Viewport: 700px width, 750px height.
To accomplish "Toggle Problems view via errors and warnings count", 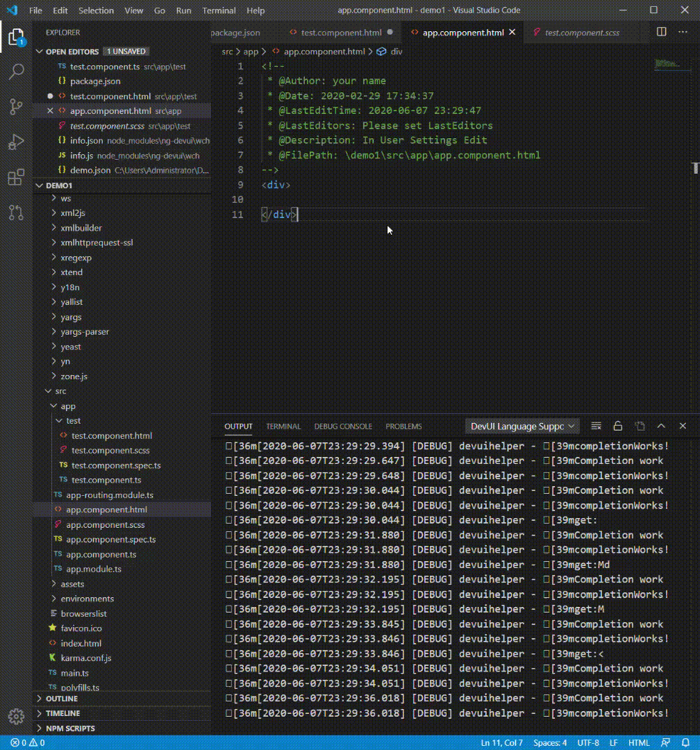I will point(28,743).
